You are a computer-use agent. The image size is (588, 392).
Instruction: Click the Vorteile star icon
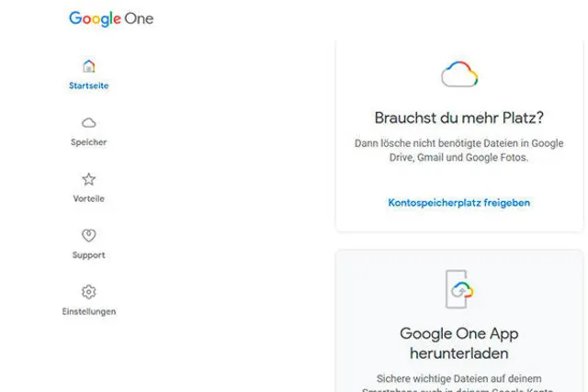point(89,179)
